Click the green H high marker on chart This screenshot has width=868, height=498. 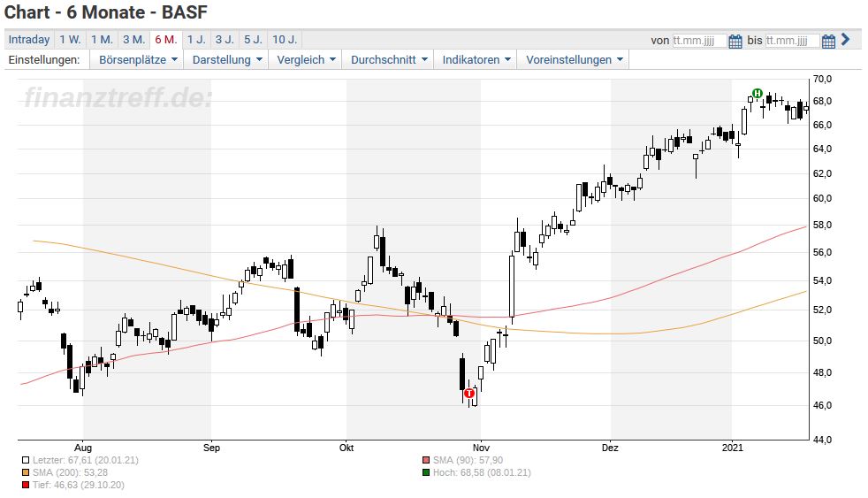[758, 93]
